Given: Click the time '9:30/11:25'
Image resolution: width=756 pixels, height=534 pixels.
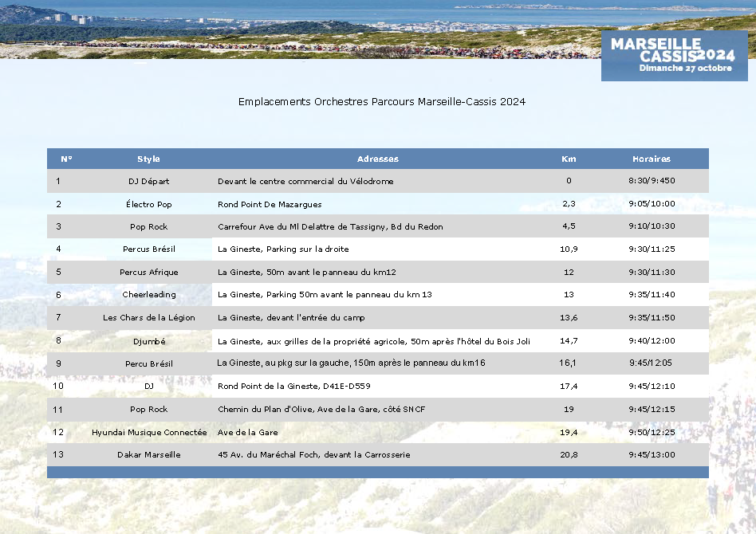Looking at the screenshot, I should pyautogui.click(x=652, y=249).
